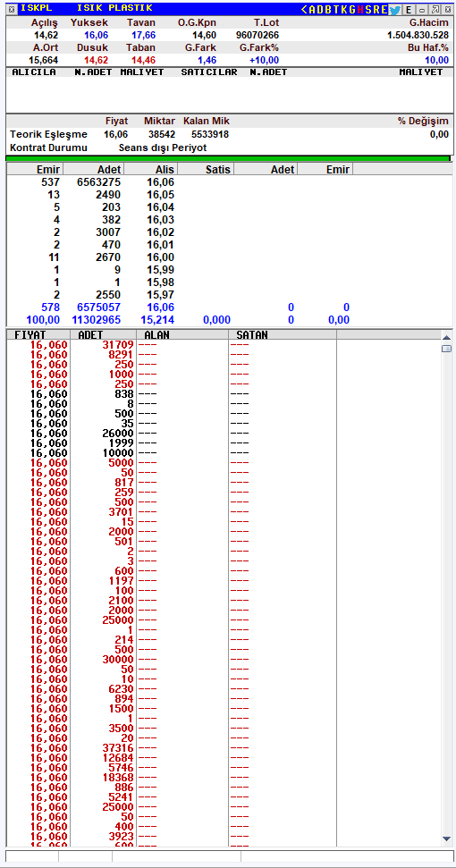
Task: Select the yellow 'R' title bar shortcut
Action: click(x=376, y=10)
